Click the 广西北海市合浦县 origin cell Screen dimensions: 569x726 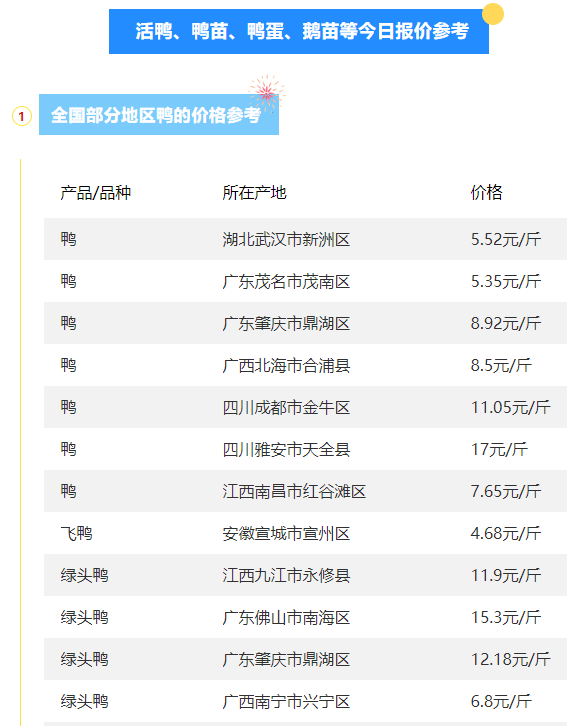pos(286,365)
